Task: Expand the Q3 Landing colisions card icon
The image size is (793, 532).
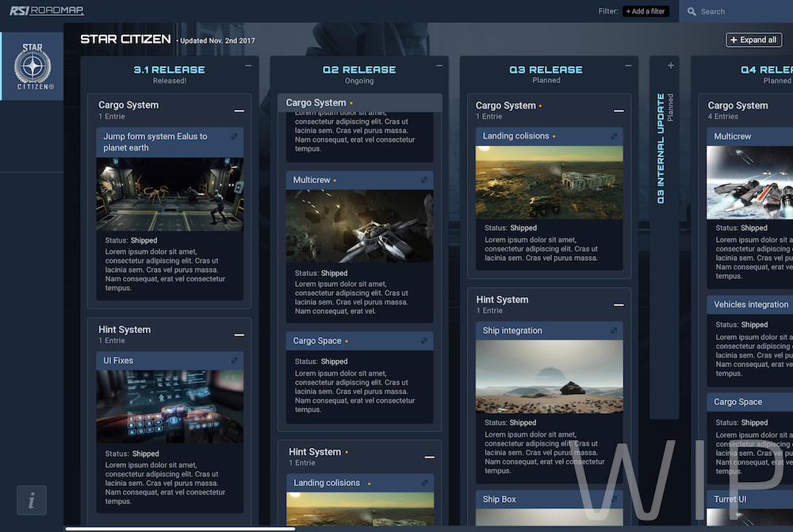Action: (614, 136)
